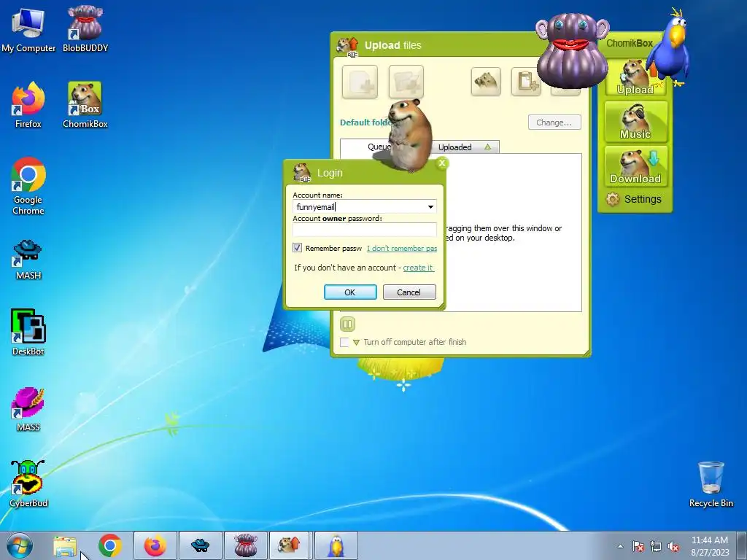Open the My Computer desktop icon
Screen dimensions: 747x560
tap(28, 29)
